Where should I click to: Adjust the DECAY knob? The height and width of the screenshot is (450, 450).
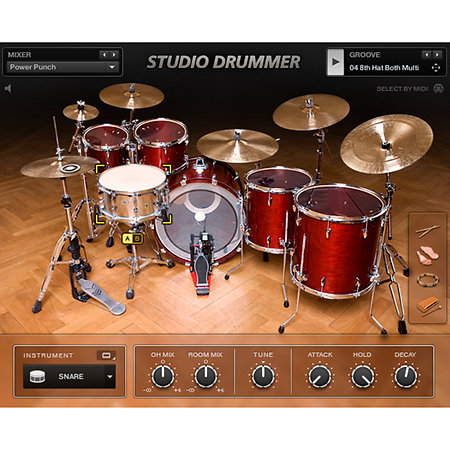point(406,376)
